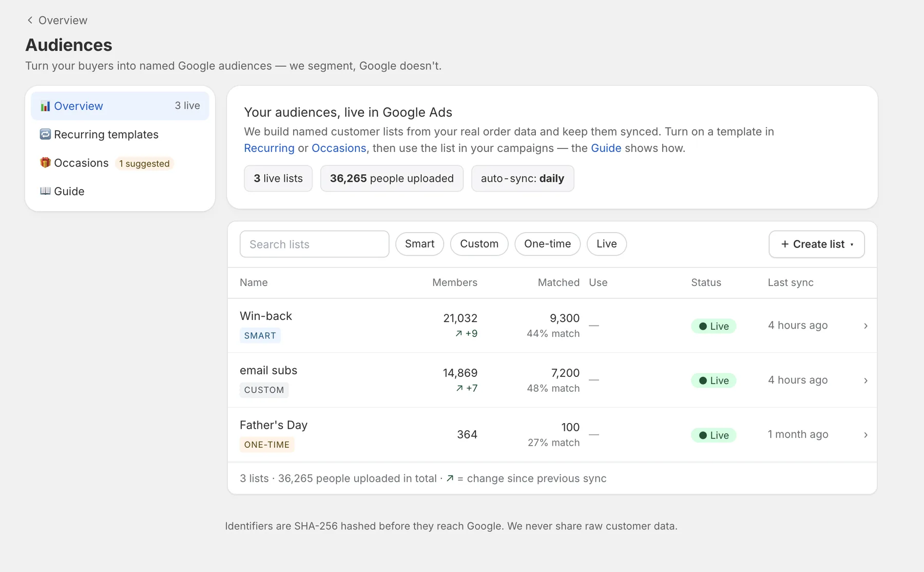Click the 3 live count label

point(187,106)
